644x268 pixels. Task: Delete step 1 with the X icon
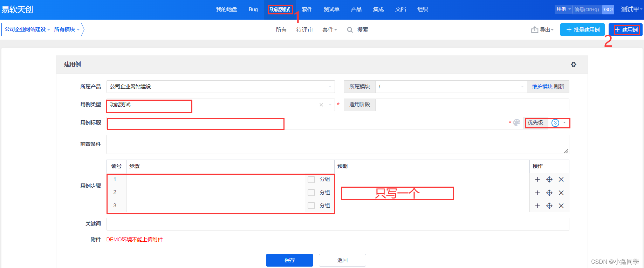tap(561, 180)
